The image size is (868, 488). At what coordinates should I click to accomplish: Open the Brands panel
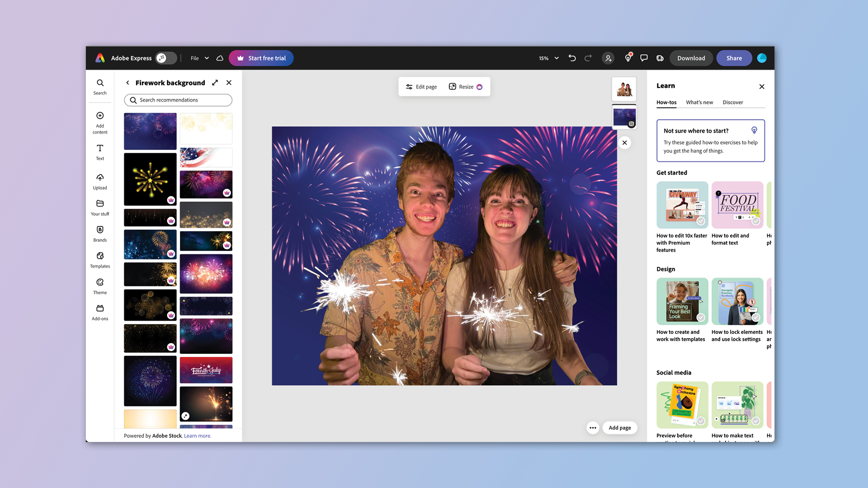(99, 233)
